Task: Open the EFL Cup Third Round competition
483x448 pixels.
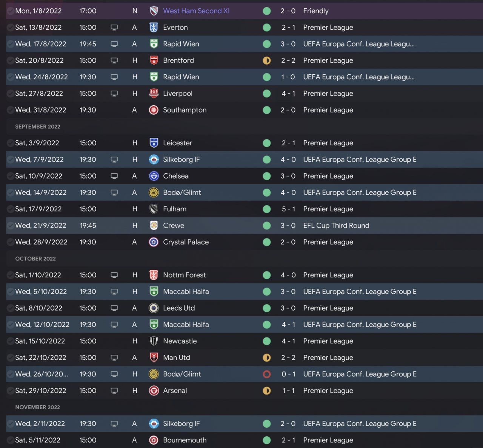Action: point(336,226)
